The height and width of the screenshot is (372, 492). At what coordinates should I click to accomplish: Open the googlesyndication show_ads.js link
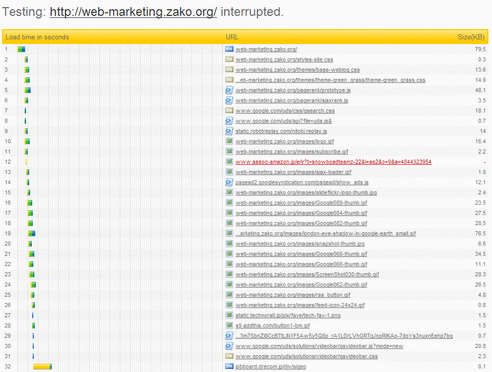point(302,183)
